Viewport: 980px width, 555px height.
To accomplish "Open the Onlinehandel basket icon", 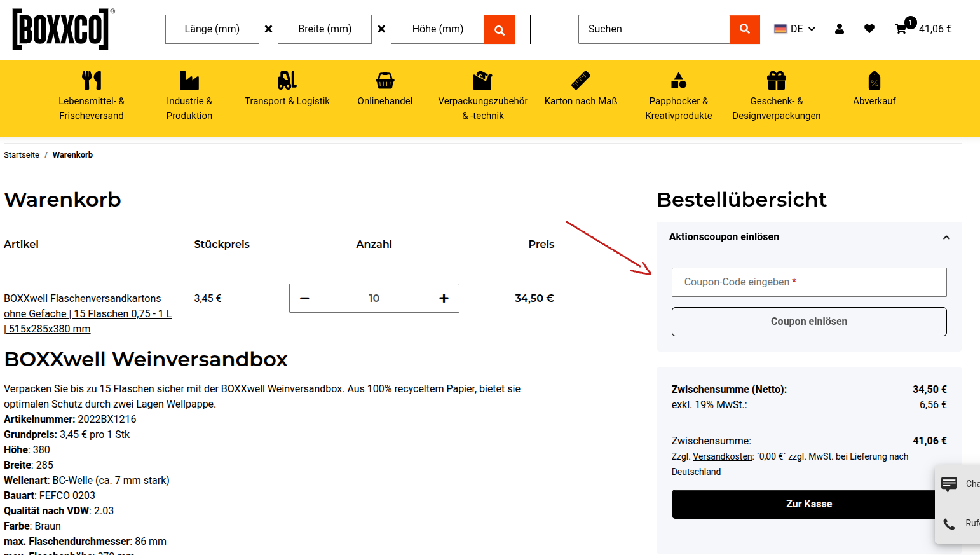I will point(385,80).
